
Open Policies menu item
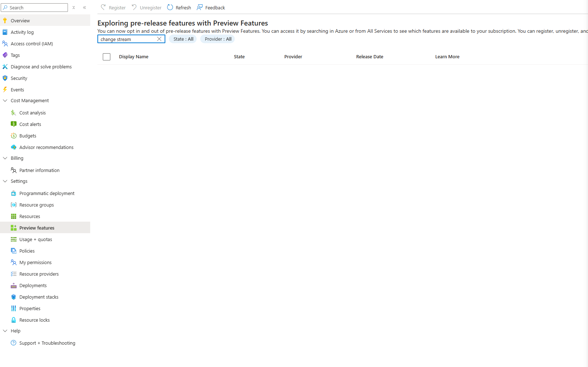[45, 251]
